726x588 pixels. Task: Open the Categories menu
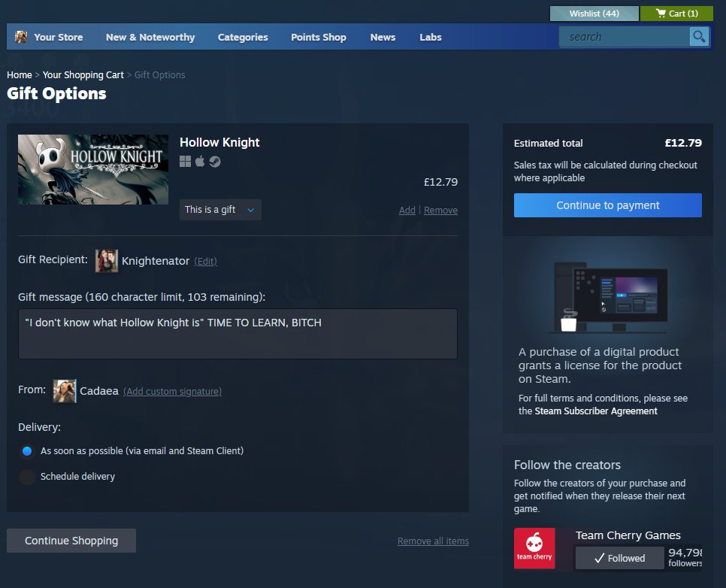pyautogui.click(x=243, y=37)
